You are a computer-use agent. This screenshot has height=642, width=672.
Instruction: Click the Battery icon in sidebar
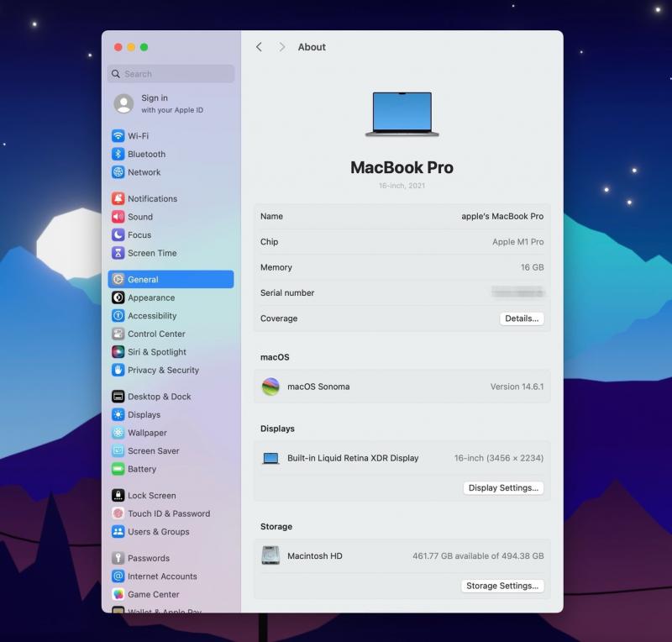(x=118, y=469)
